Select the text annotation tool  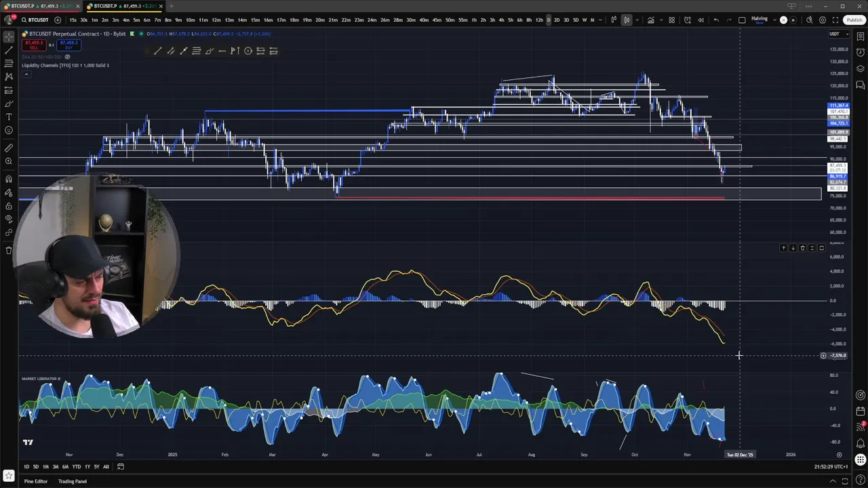9,117
